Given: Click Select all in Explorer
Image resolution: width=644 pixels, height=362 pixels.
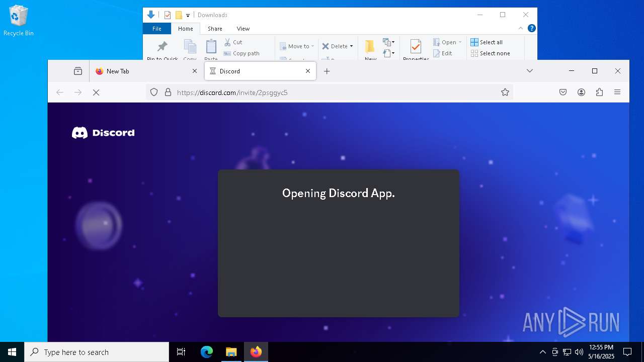Looking at the screenshot, I should pyautogui.click(x=487, y=42).
